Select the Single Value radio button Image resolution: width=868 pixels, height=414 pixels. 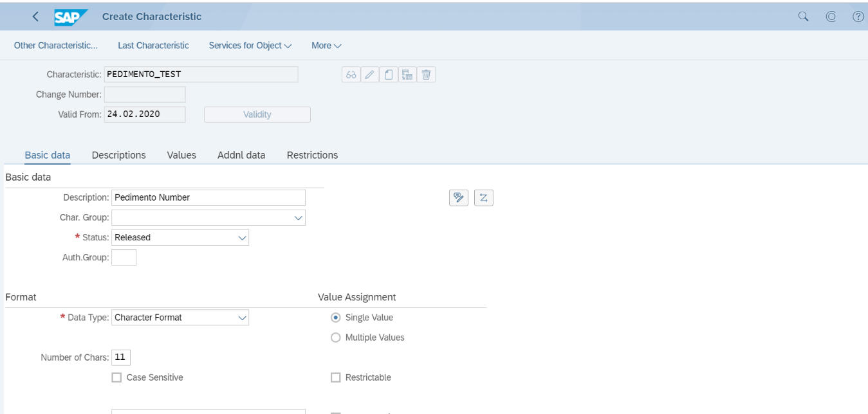[335, 318]
